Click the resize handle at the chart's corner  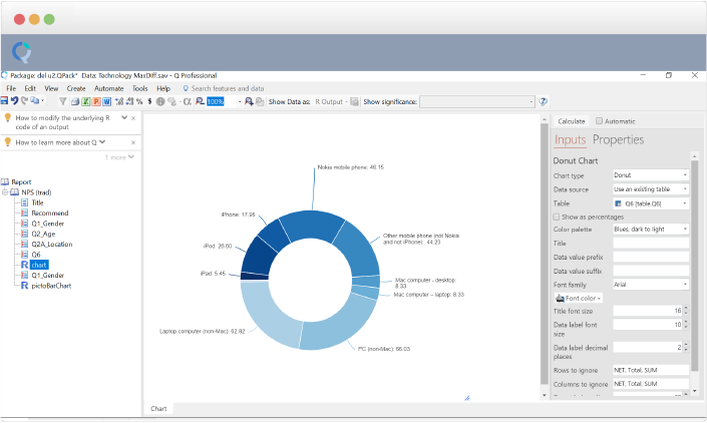[x=467, y=398]
